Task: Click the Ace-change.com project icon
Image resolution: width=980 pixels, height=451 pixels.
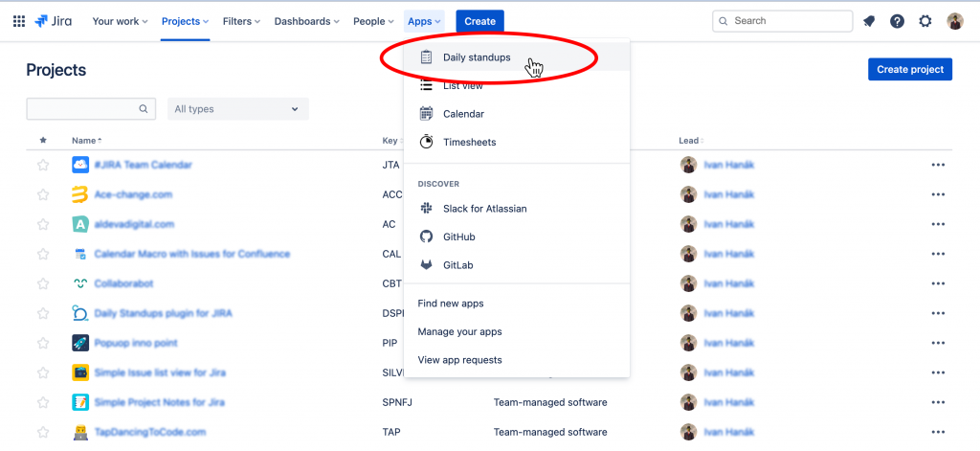Action: [80, 194]
